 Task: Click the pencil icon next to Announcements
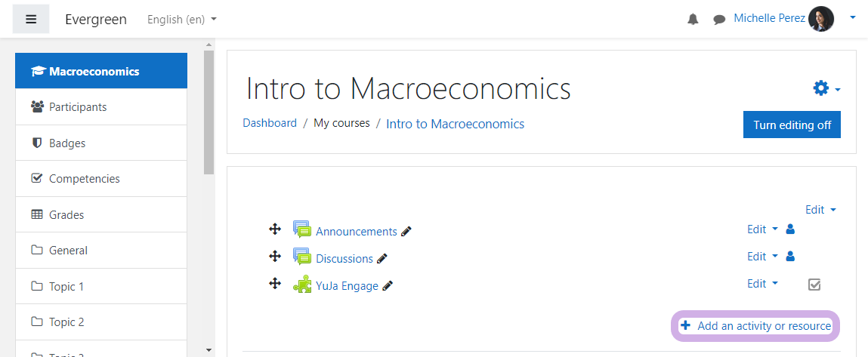406,232
